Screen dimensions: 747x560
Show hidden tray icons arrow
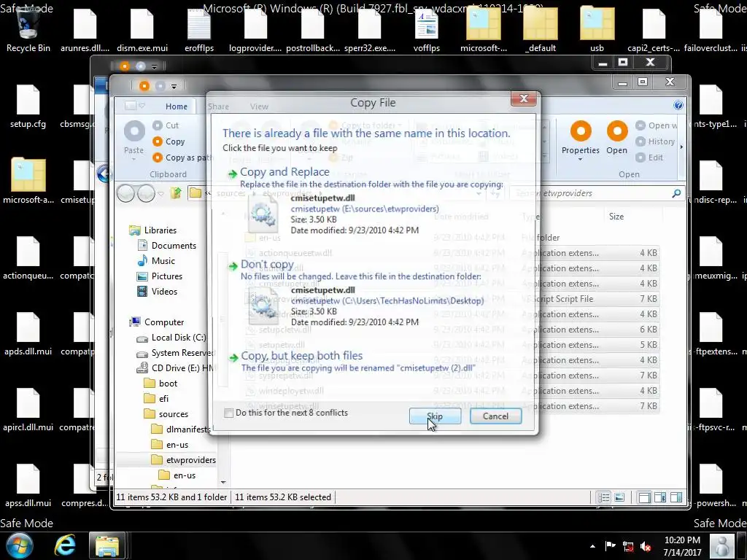point(592,546)
